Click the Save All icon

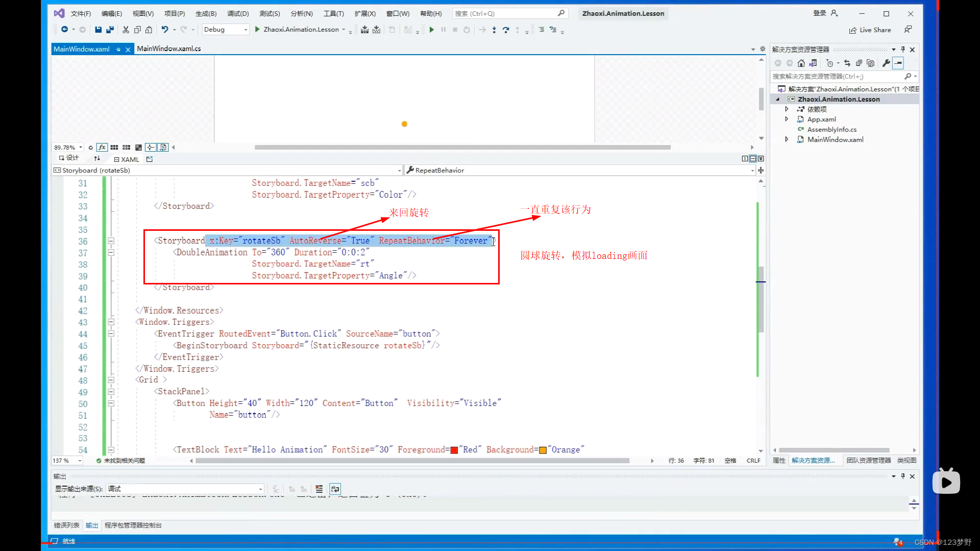click(x=110, y=30)
